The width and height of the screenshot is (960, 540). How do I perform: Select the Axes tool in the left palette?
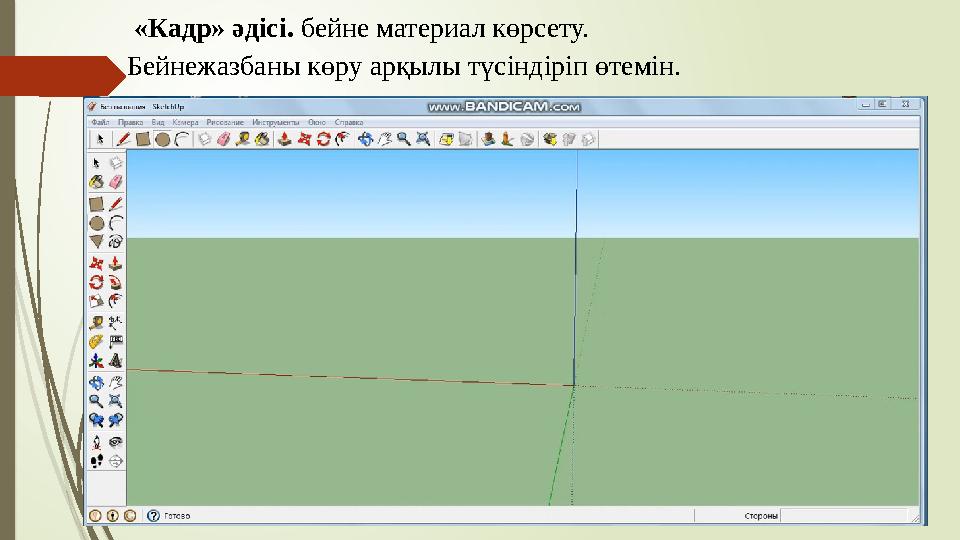pyautogui.click(x=96, y=361)
